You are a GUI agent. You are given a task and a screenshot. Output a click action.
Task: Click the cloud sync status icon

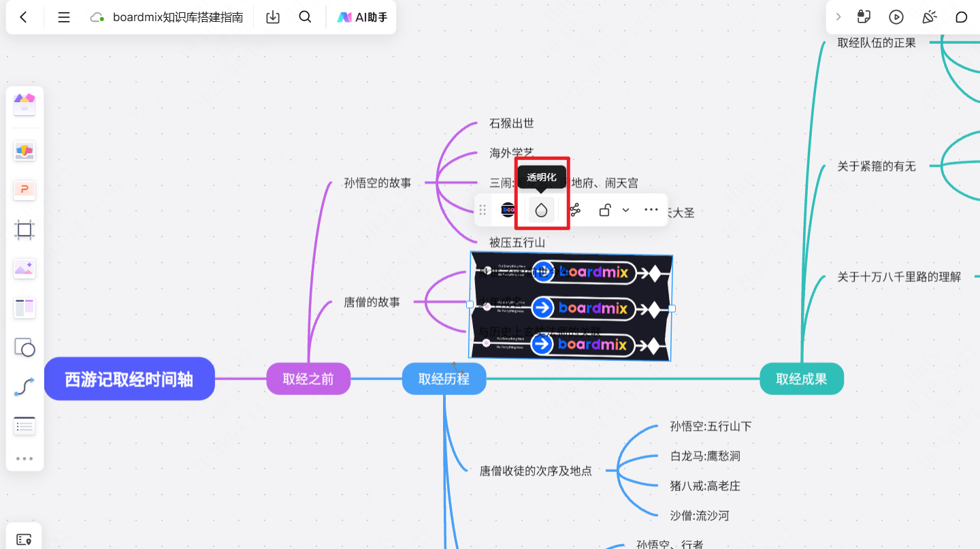point(97,18)
